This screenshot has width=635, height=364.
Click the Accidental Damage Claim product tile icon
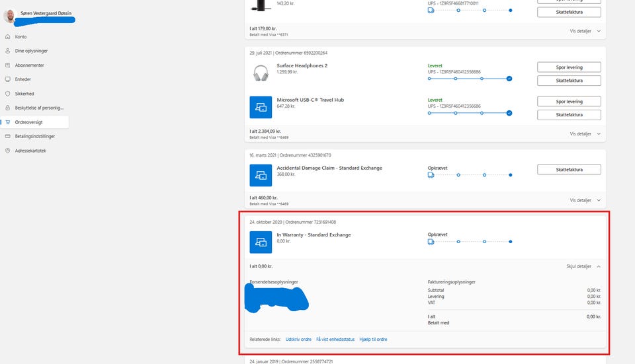click(x=261, y=175)
